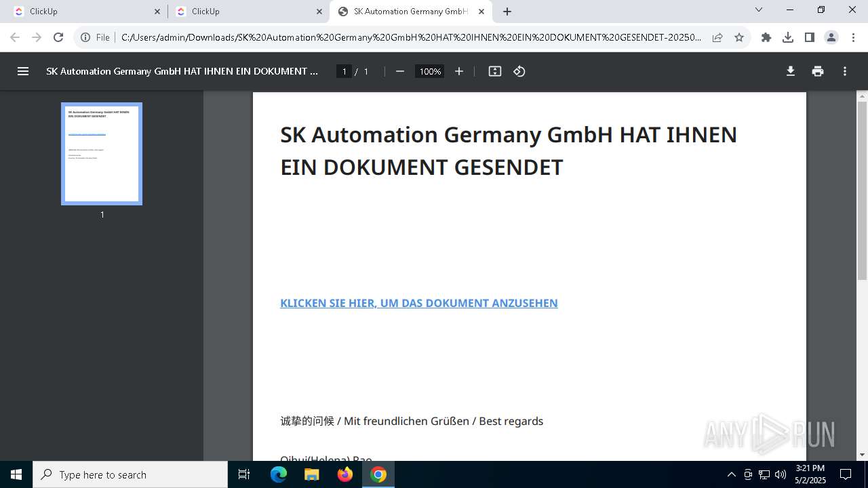Viewport: 868px width, 488px height.
Task: Launch Firefox from the taskbar
Action: [x=345, y=474]
